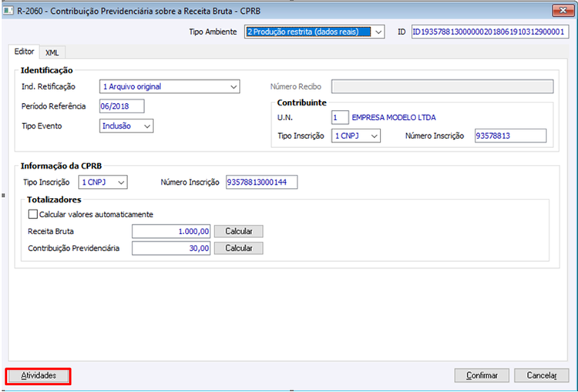Click the Informação da CPRB heading
The width and height of the screenshot is (578, 392).
coord(61,166)
